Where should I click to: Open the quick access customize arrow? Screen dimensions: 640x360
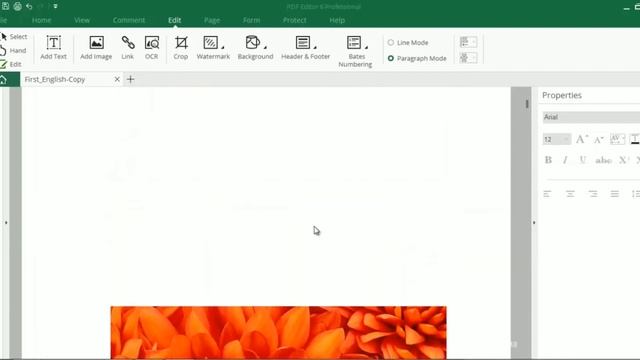[55, 6]
